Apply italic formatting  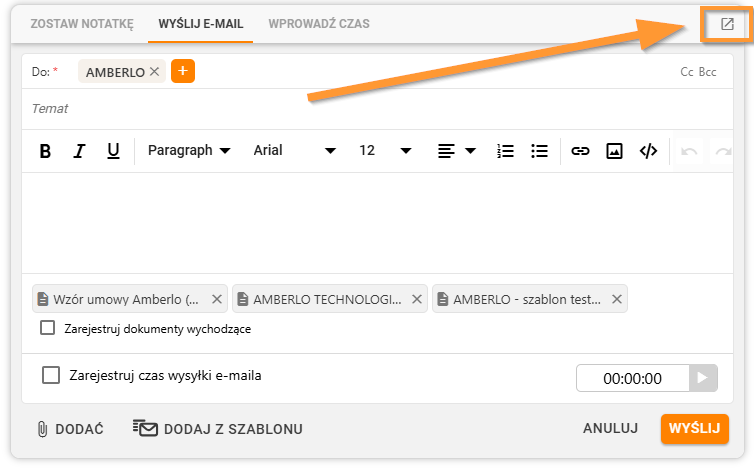click(x=79, y=151)
